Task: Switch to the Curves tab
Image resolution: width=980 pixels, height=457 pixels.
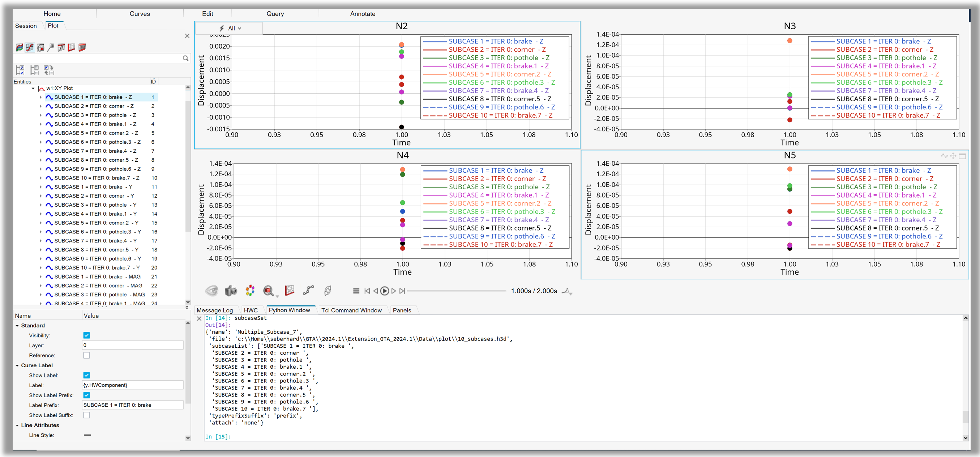Action: (x=139, y=13)
